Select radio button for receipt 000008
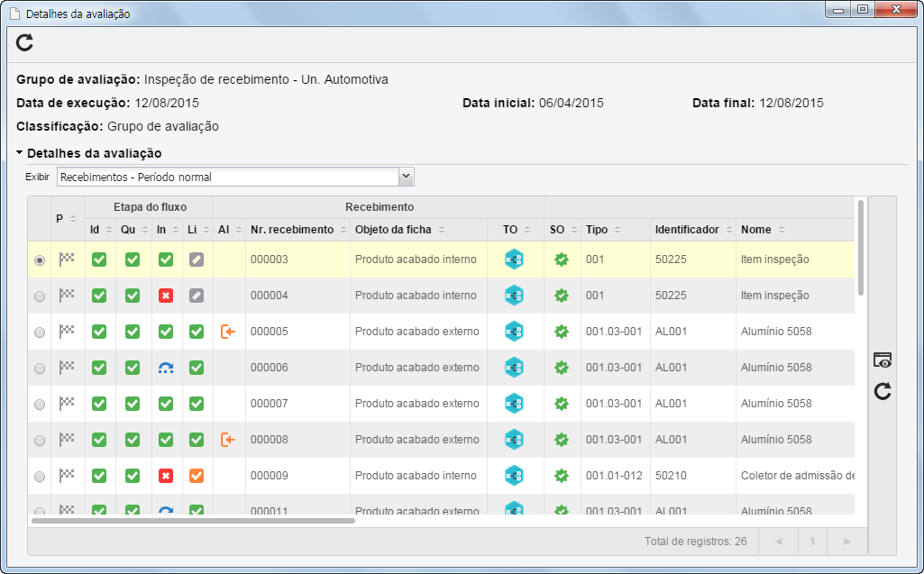This screenshot has height=574, width=924. click(x=40, y=441)
